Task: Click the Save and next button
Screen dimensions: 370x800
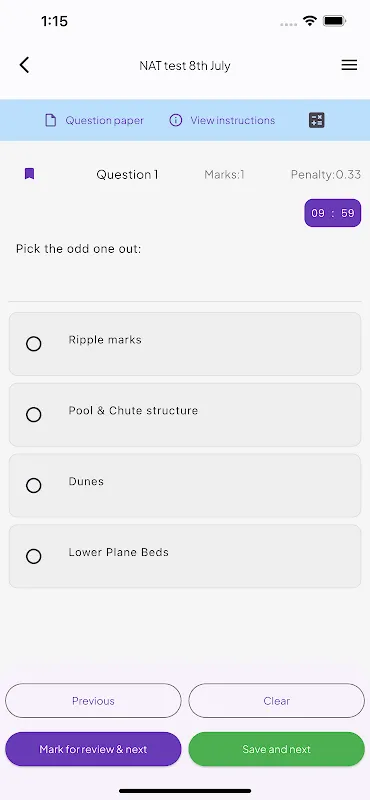Action: pos(277,749)
